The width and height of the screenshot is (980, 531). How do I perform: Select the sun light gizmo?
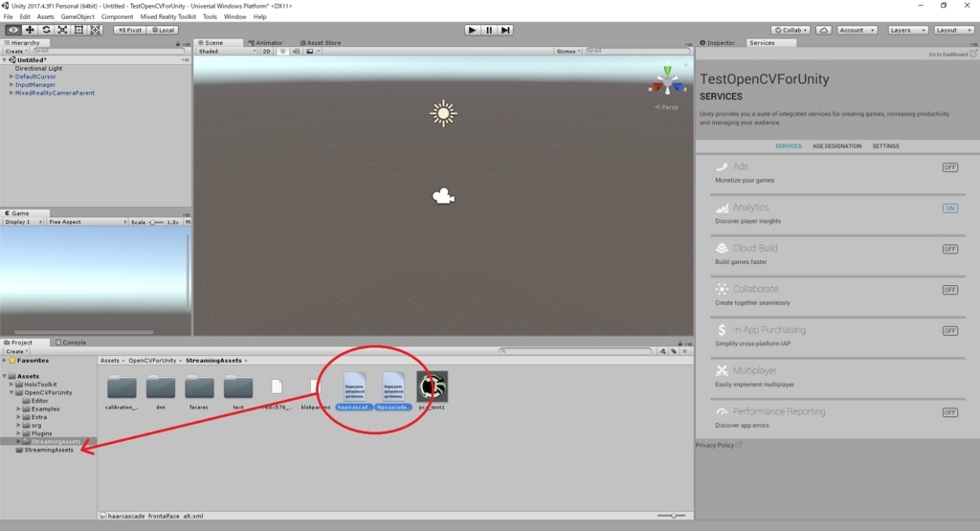click(443, 113)
